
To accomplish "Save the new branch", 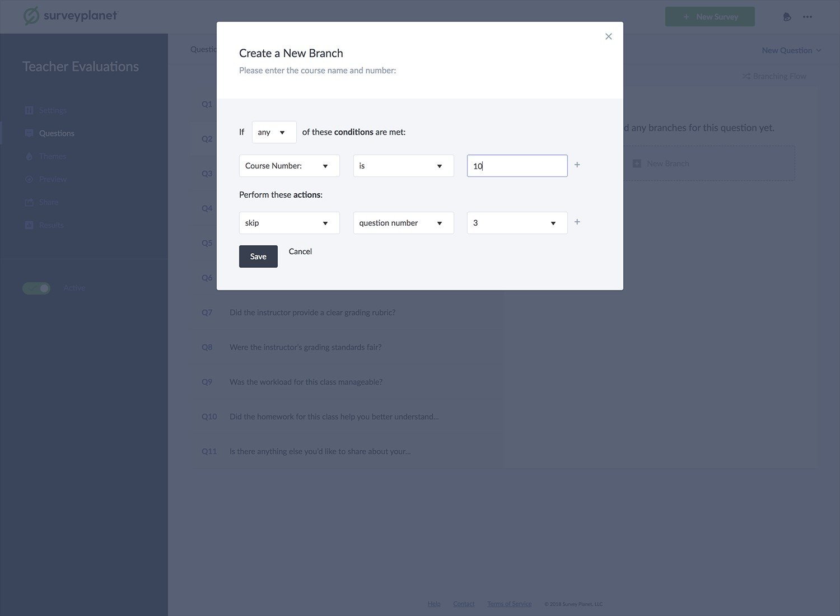I will coord(258,256).
